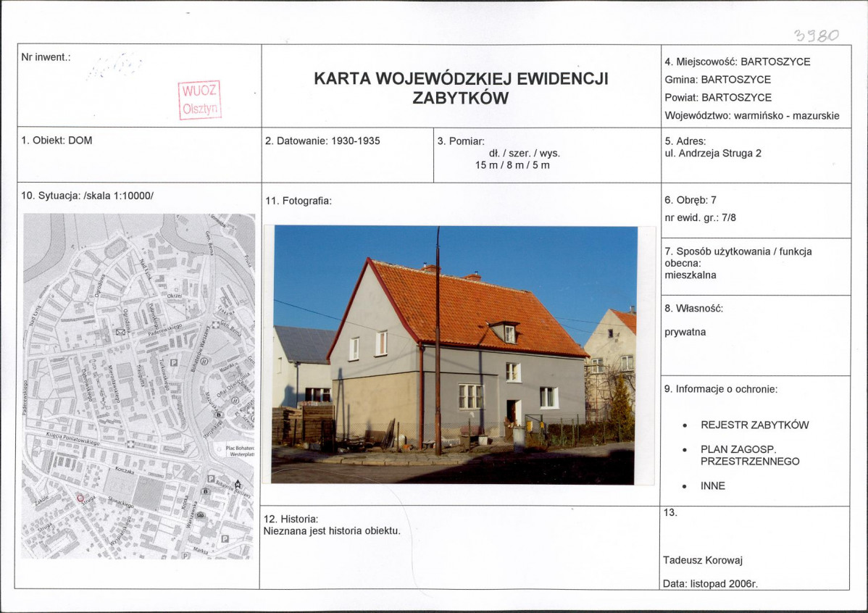Click the measurement 15 m / 8 m / 5 m
The height and width of the screenshot is (613, 868).
(512, 165)
